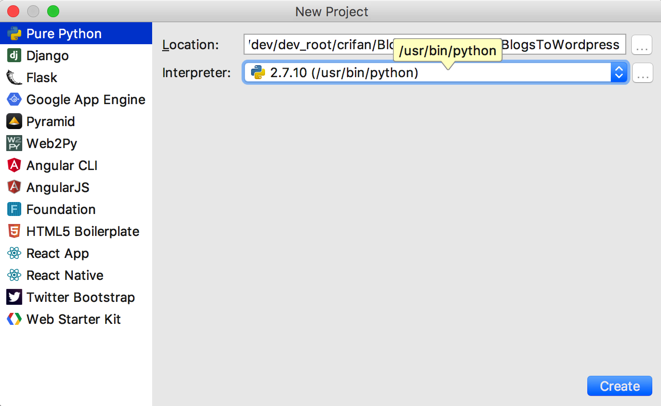This screenshot has height=406, width=661.
Task: Open the Interpreter dropdown arrows
Action: coord(619,73)
